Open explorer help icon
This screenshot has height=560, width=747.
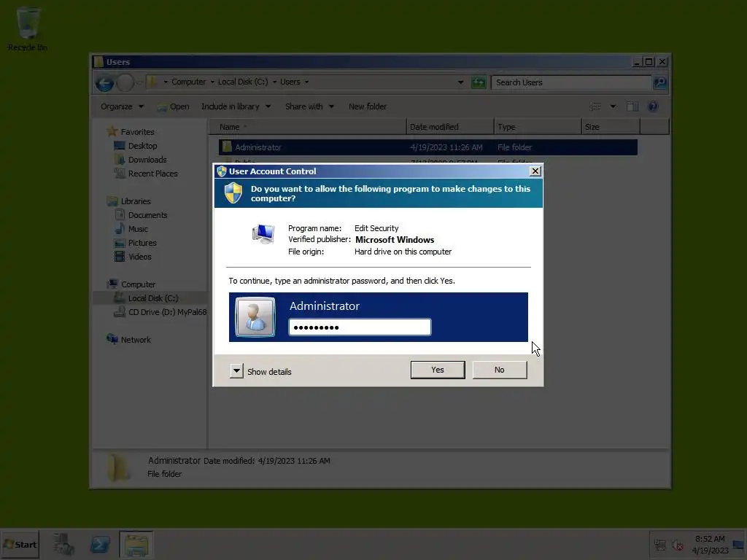653,106
